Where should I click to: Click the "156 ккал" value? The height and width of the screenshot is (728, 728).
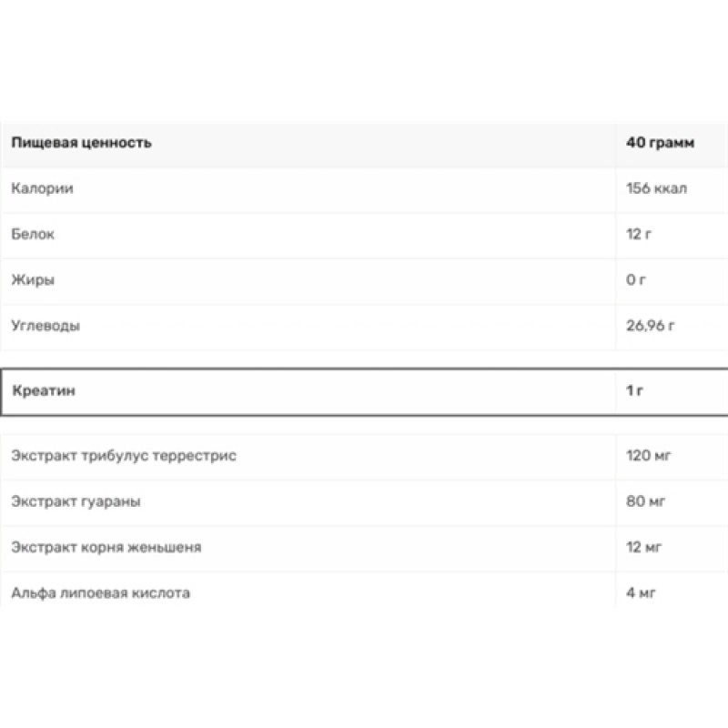coord(657,189)
